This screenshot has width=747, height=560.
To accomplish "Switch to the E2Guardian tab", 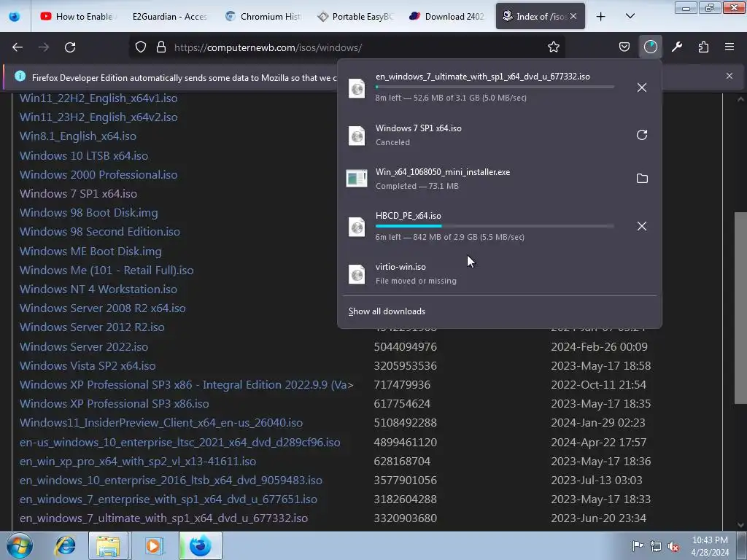I will (x=169, y=17).
